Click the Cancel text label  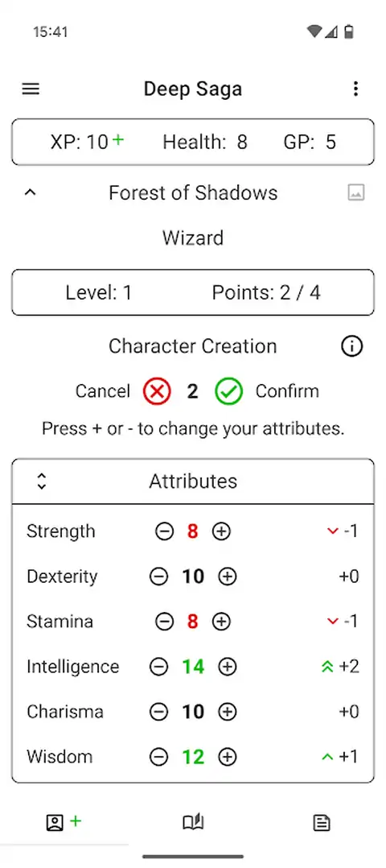(x=103, y=391)
